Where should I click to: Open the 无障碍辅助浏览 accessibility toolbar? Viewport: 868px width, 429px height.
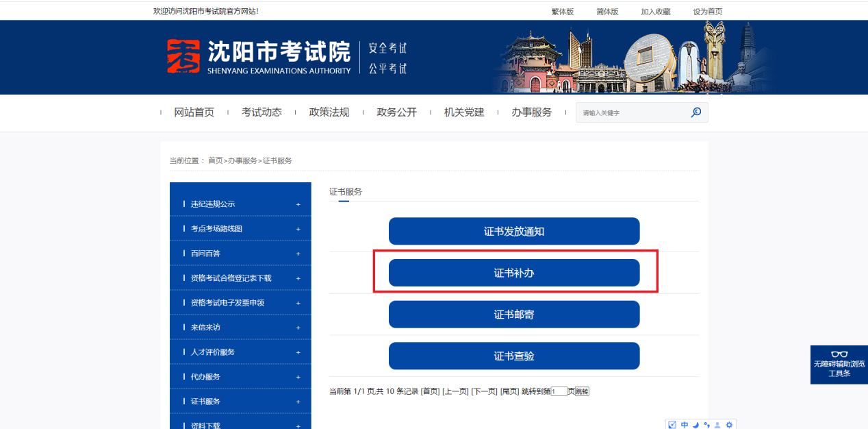point(839,364)
